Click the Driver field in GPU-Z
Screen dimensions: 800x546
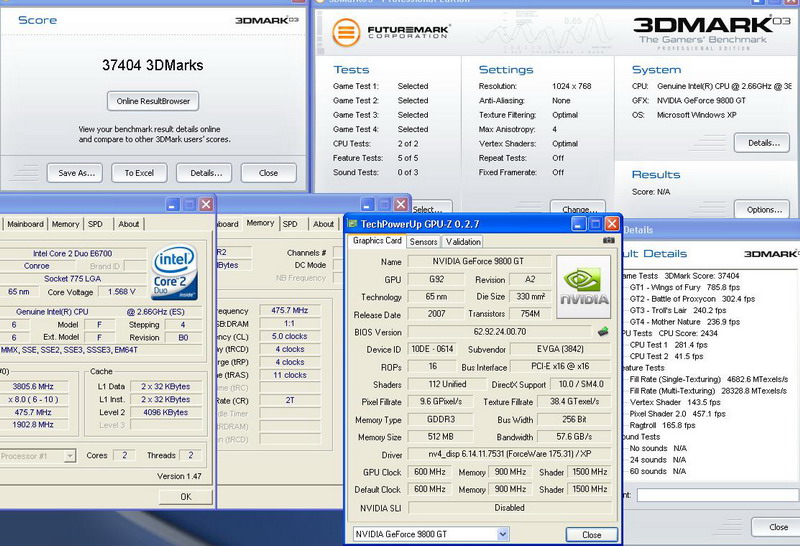click(509, 454)
